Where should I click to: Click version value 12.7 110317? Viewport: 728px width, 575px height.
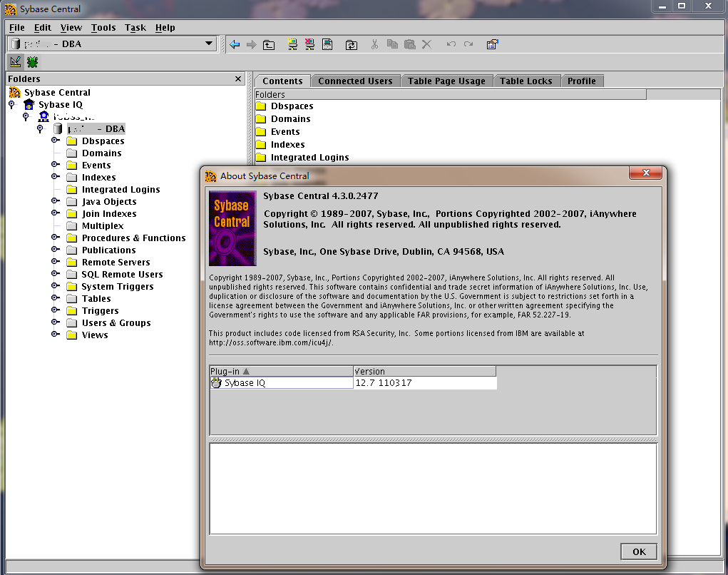384,382
